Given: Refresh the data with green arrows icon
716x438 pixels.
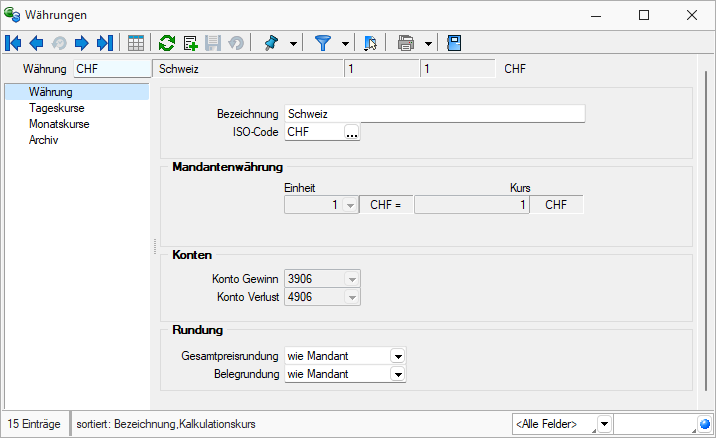Looking at the screenshot, I should coord(168,43).
